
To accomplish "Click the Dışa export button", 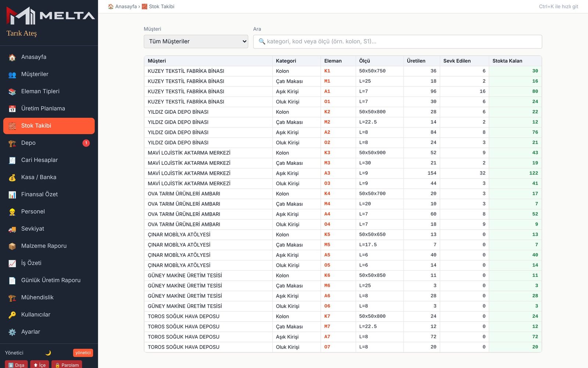I will pos(16,365).
